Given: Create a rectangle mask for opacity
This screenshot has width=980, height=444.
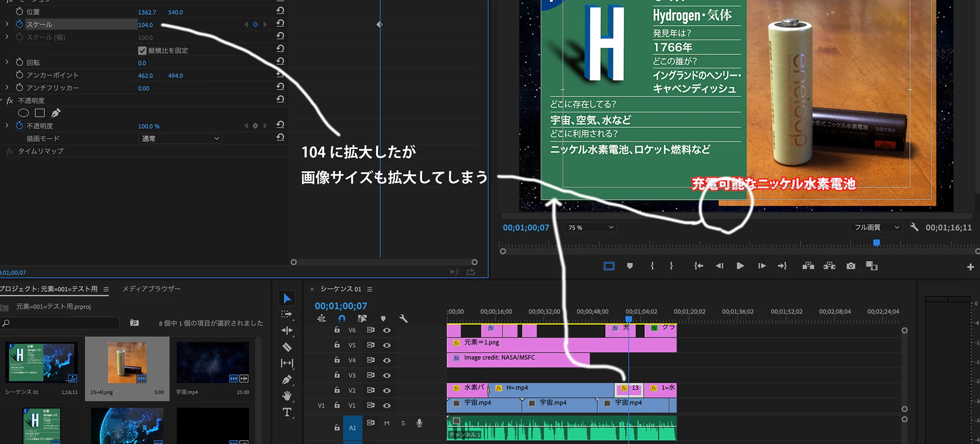Looking at the screenshot, I should pyautogui.click(x=40, y=113).
